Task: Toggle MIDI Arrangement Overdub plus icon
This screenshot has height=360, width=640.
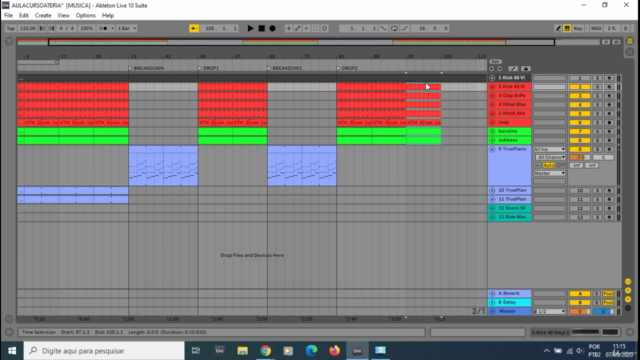Action: (x=289, y=28)
